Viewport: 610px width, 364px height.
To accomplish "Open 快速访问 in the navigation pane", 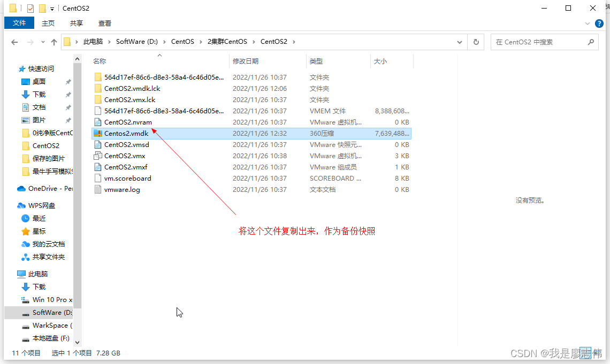I will (41, 69).
